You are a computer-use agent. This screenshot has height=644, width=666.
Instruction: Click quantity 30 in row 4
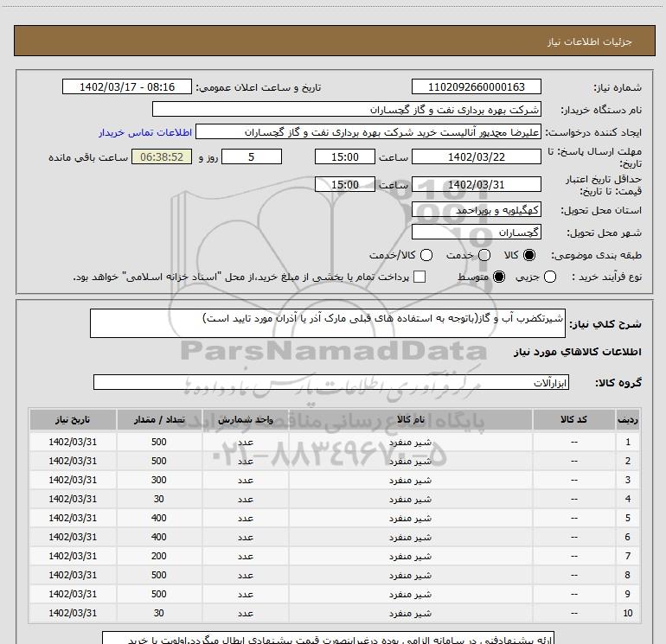tap(159, 499)
